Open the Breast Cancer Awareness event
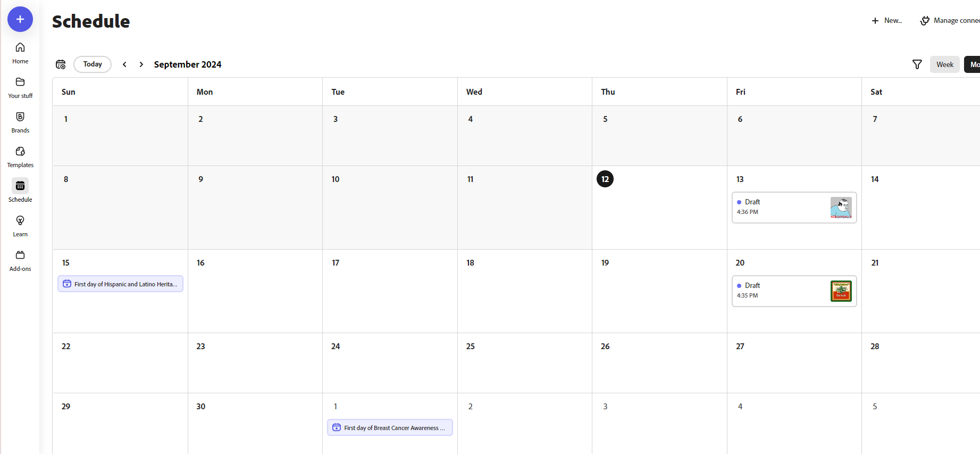The height and width of the screenshot is (454, 980). (390, 427)
